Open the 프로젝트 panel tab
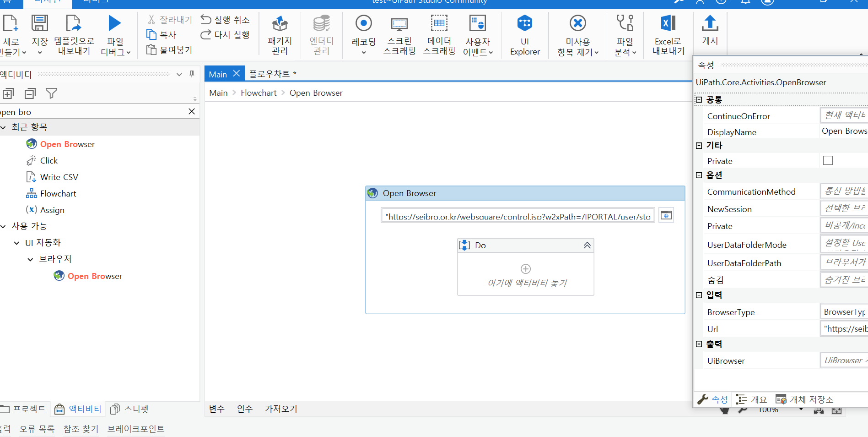Image resolution: width=868 pixels, height=437 pixels. [x=23, y=409]
